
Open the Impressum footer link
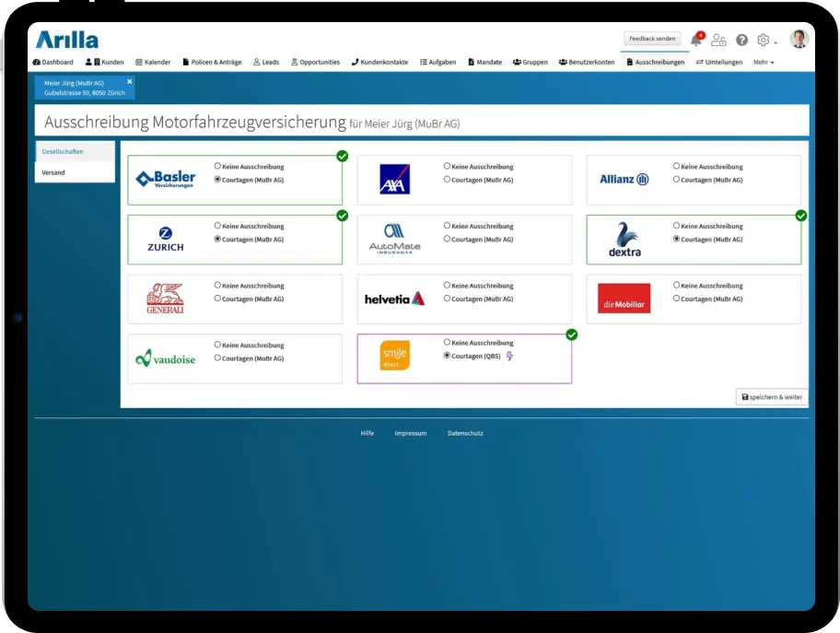[x=411, y=433]
